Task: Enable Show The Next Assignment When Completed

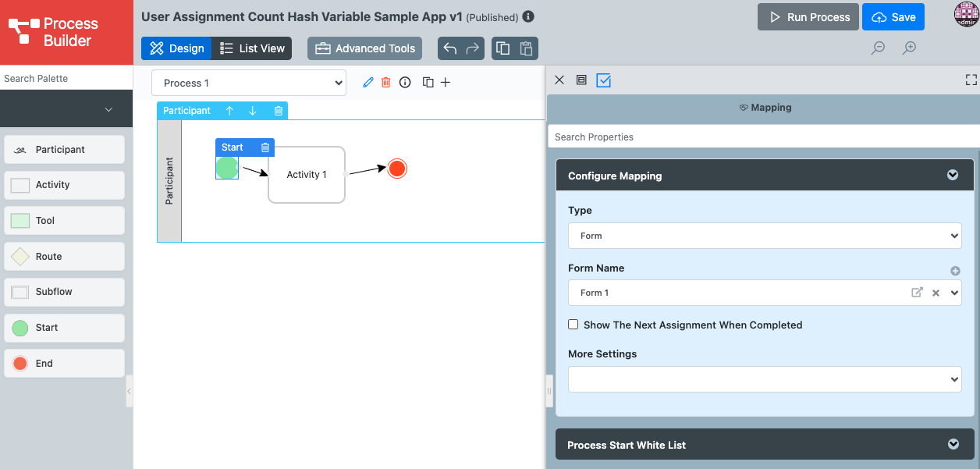Action: tap(573, 325)
